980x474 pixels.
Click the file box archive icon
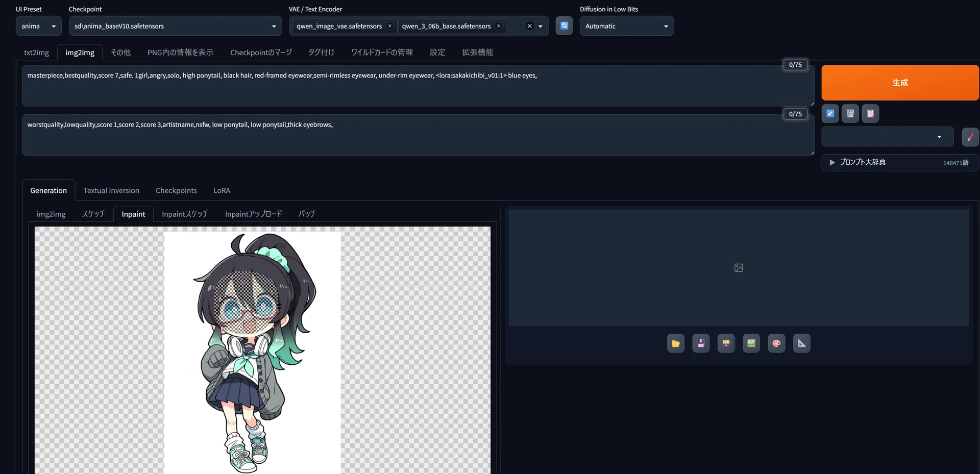point(726,343)
